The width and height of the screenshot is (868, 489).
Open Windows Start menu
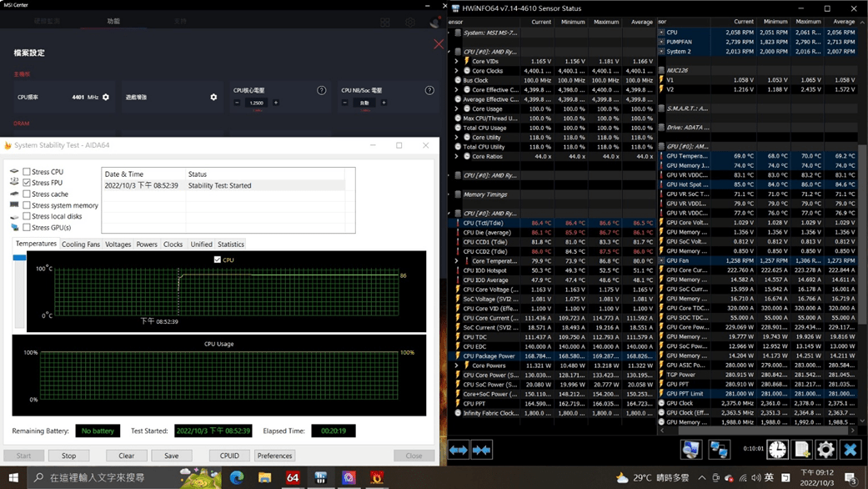13,477
